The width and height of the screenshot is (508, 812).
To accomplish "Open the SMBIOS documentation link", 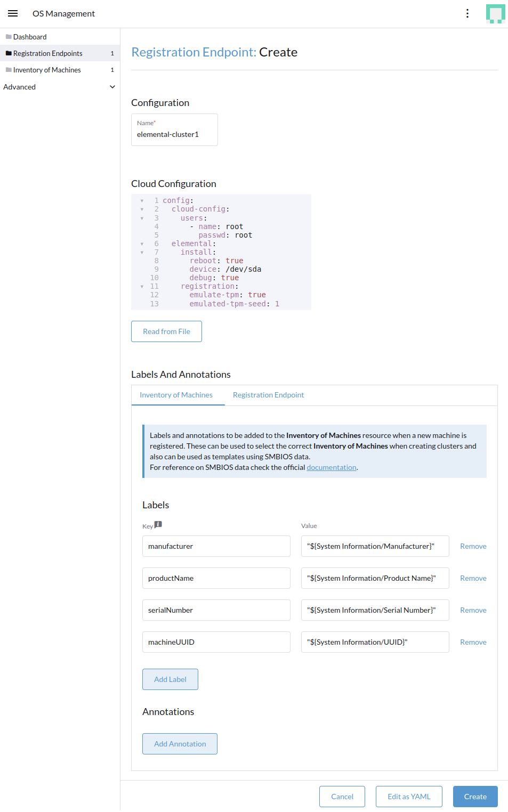I will click(x=332, y=467).
